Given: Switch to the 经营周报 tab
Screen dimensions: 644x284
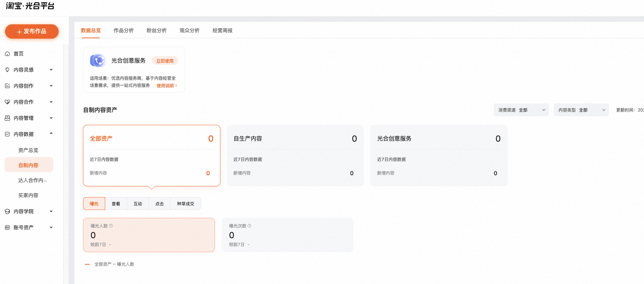Looking at the screenshot, I should [x=223, y=30].
